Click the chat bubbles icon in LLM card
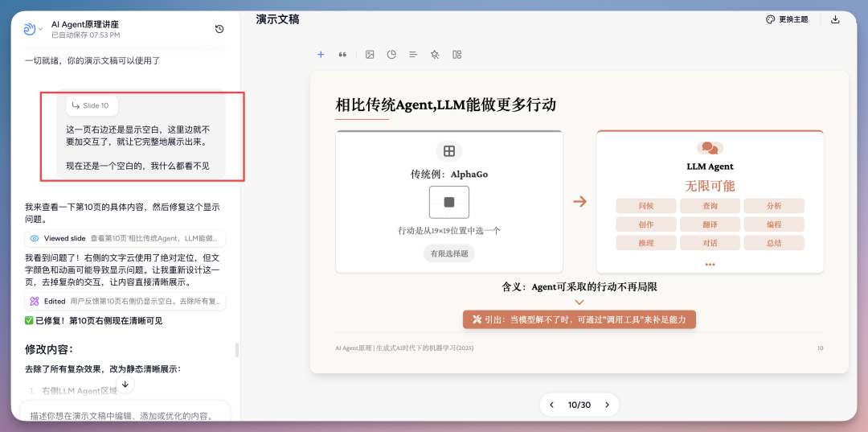 710,148
